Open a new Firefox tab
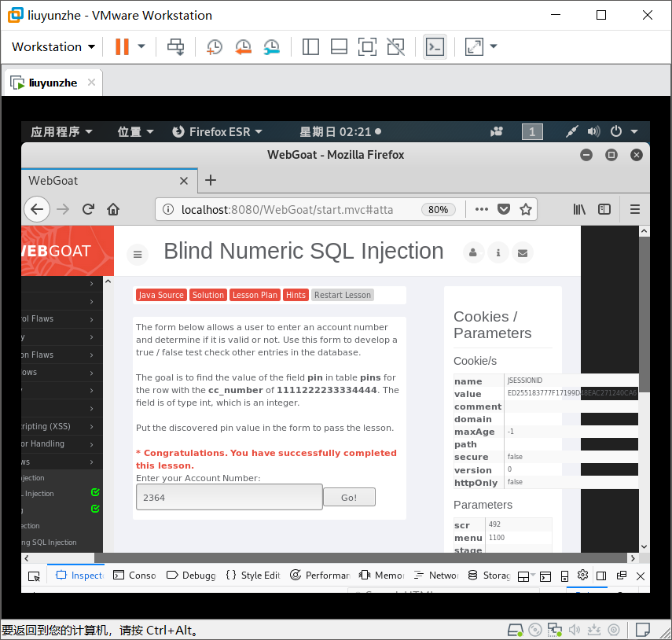672x640 pixels. click(x=211, y=180)
